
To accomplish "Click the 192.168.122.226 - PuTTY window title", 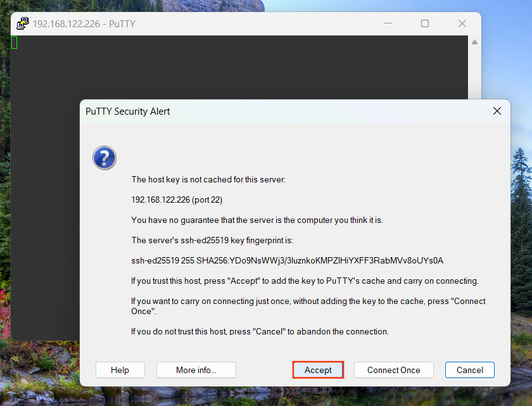I will pos(84,24).
